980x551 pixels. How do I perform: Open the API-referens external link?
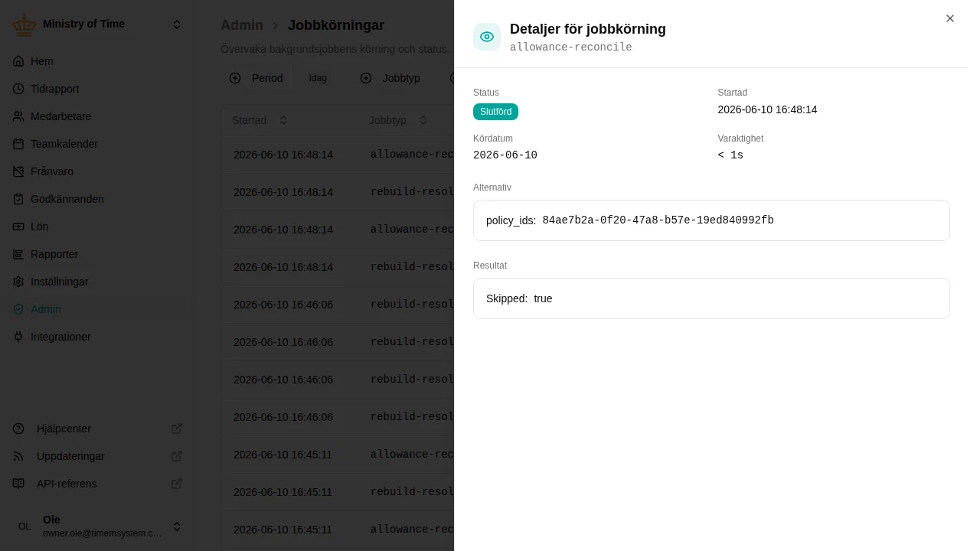tap(98, 484)
